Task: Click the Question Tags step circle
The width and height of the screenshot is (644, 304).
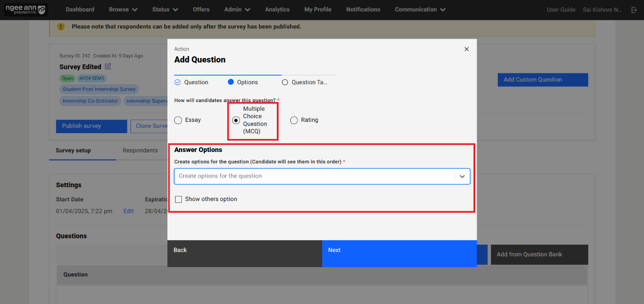Action: pos(284,82)
